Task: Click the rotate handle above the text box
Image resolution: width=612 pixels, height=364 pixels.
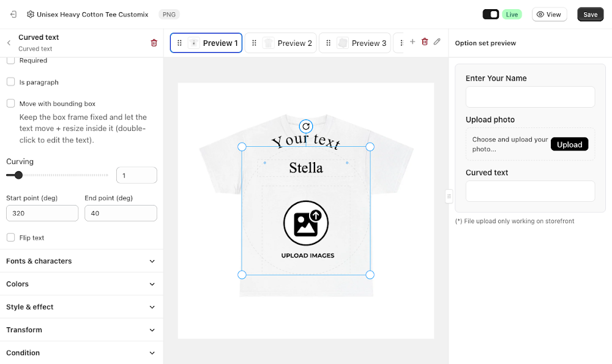Action: pos(306,127)
